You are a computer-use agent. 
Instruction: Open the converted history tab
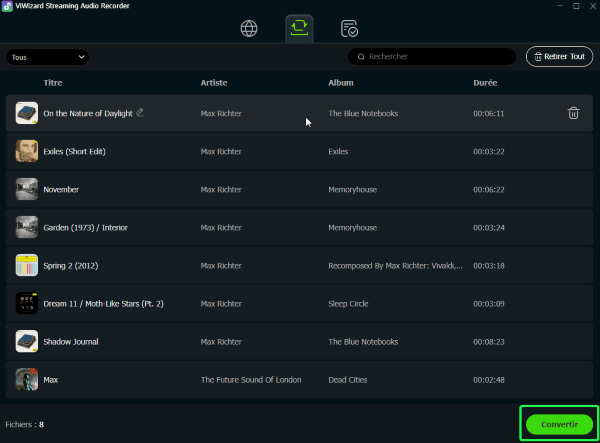pyautogui.click(x=349, y=29)
